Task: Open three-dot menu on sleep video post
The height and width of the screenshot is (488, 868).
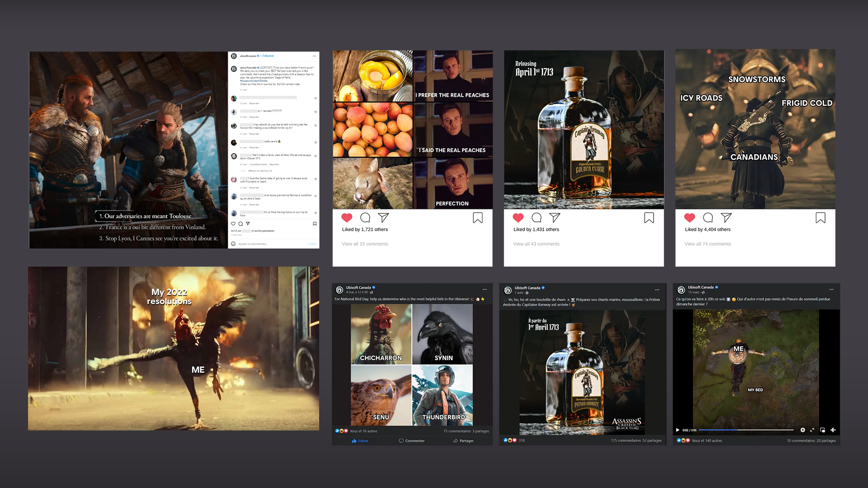Action: click(831, 290)
